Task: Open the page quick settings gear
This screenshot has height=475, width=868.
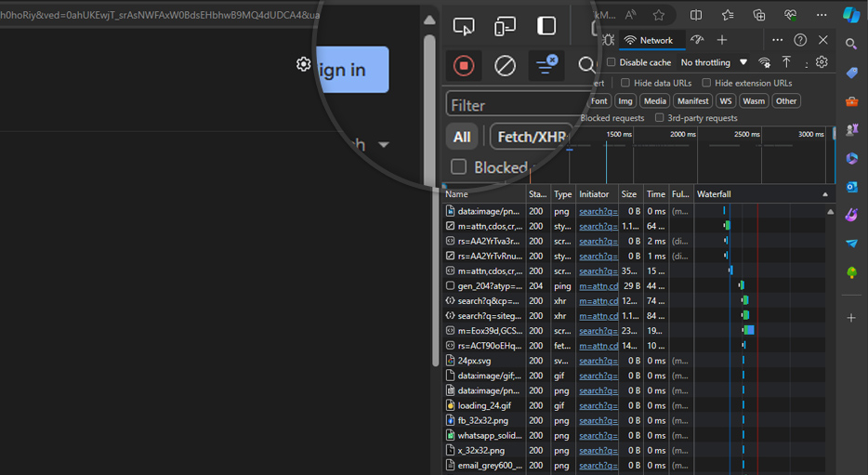Action: pos(303,64)
